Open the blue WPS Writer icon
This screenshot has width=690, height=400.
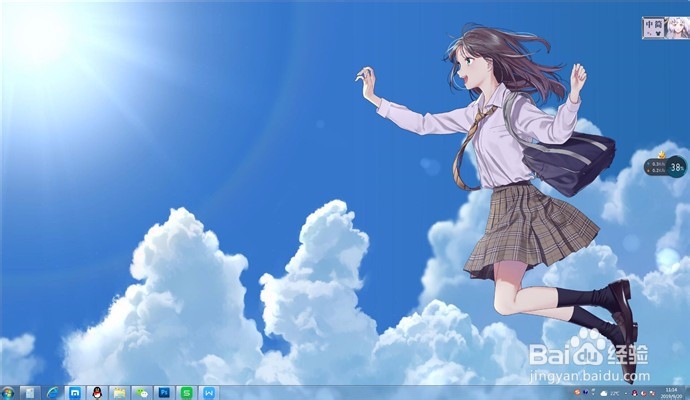point(209,393)
